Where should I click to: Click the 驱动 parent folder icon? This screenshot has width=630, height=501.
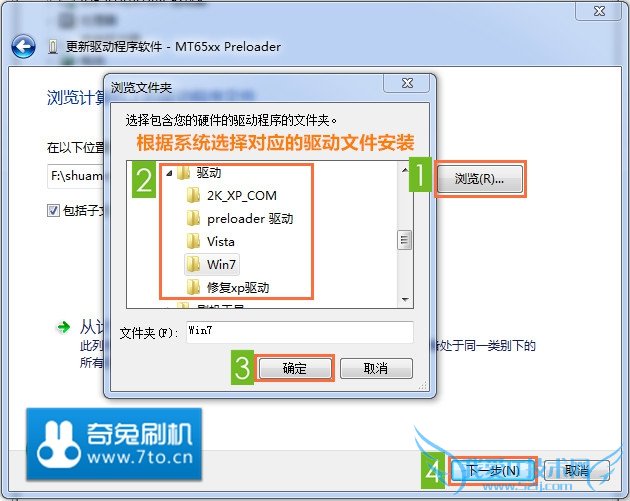coord(184,173)
